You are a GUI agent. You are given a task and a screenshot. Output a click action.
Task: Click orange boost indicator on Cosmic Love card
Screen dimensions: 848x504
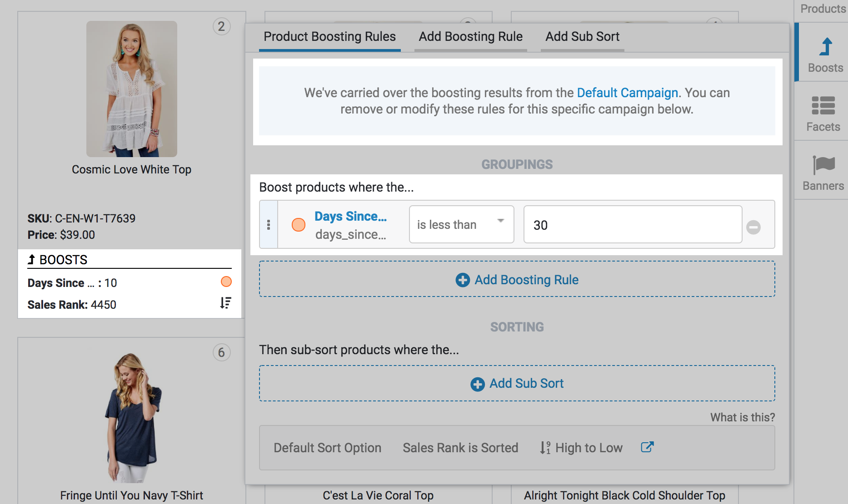[x=226, y=282]
